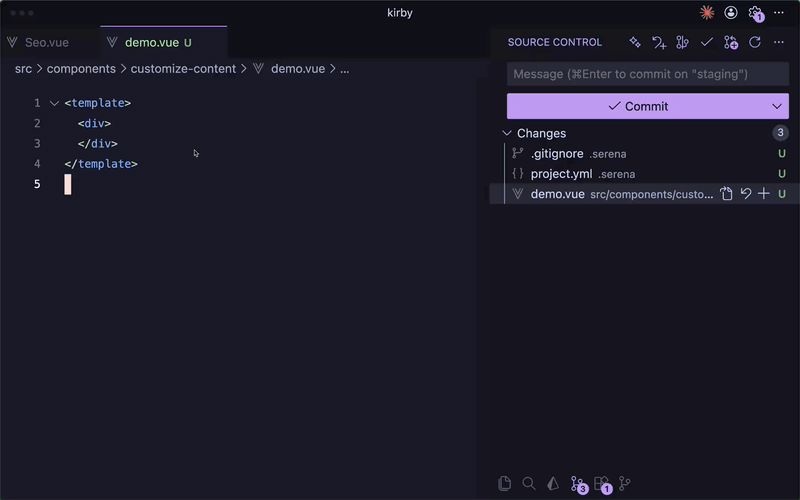This screenshot has height=500, width=800.
Task: Click line number 5 in gutter
Action: click(x=37, y=184)
